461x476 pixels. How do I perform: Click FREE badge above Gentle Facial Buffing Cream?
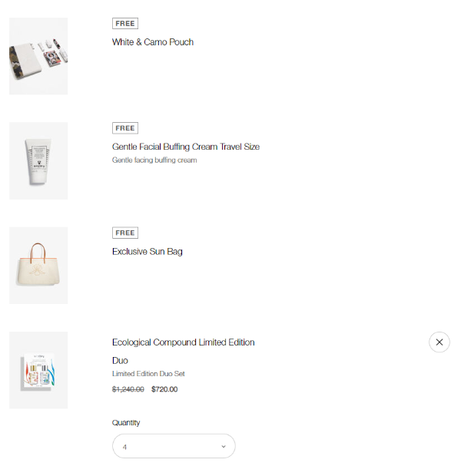tap(125, 128)
